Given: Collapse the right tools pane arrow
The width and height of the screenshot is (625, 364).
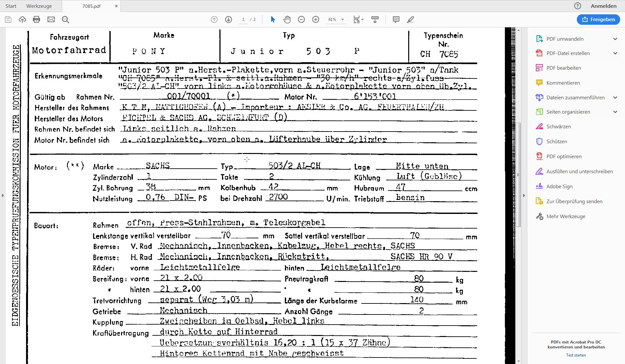Looking at the screenshot, I should [x=524, y=195].
